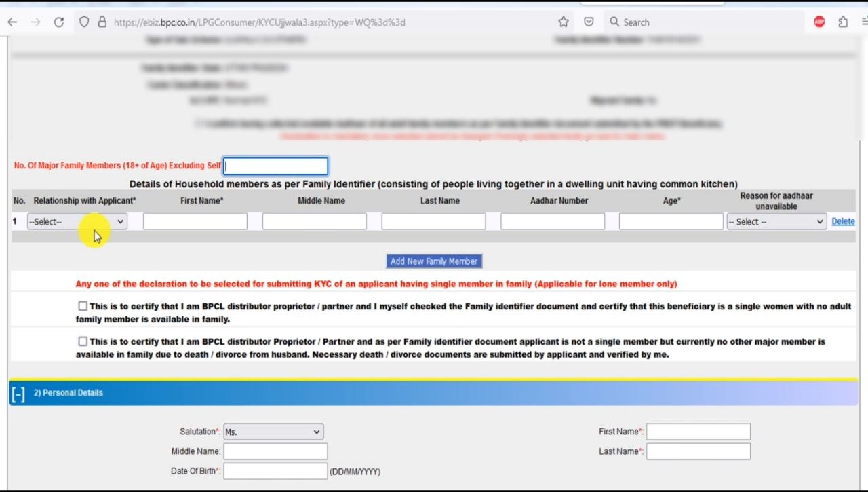The width and height of the screenshot is (868, 492).
Task: Go back using the browser back arrow
Action: 12,22
